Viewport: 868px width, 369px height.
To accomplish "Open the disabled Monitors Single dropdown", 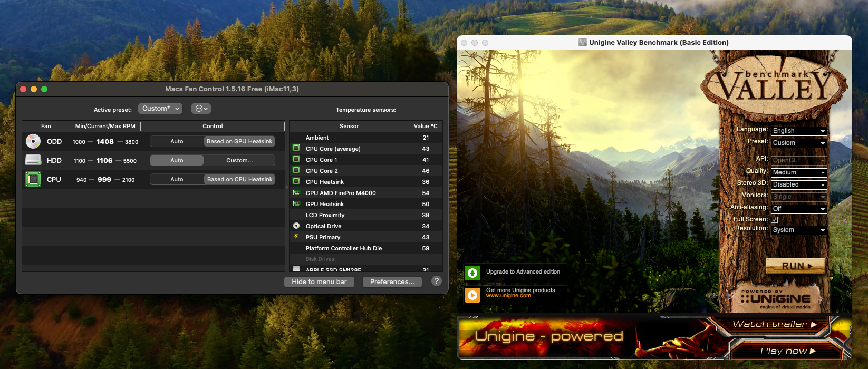I will (x=798, y=197).
